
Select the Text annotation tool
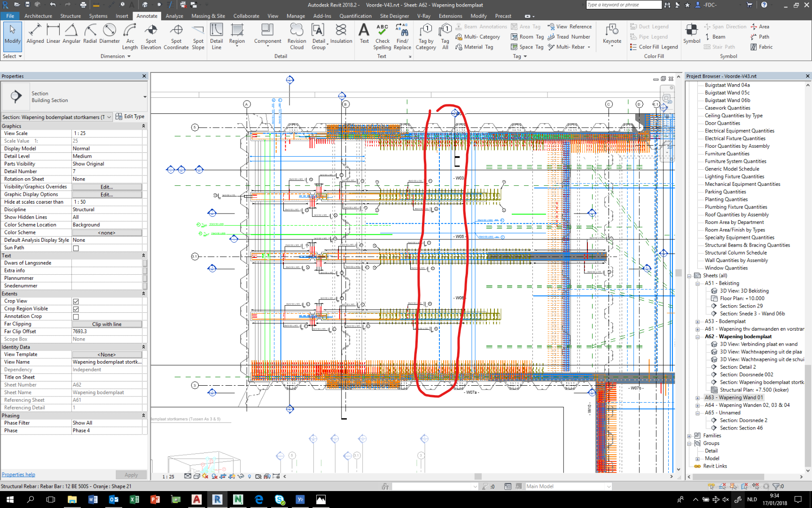click(364, 35)
